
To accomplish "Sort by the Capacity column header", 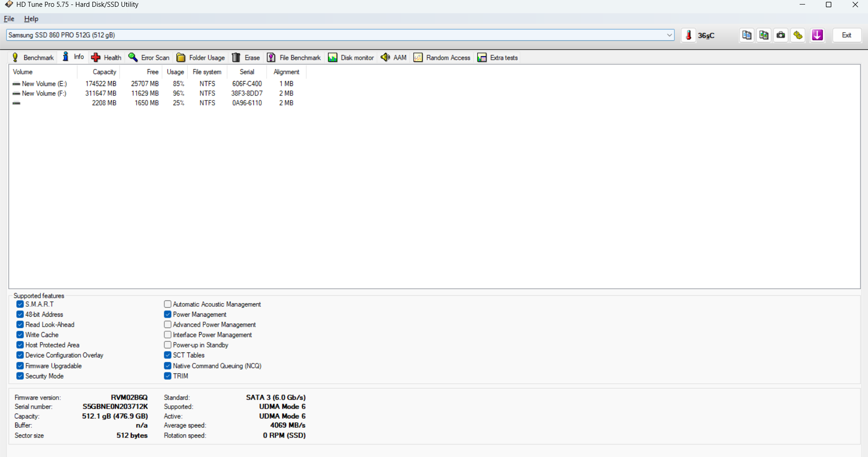I will (104, 72).
